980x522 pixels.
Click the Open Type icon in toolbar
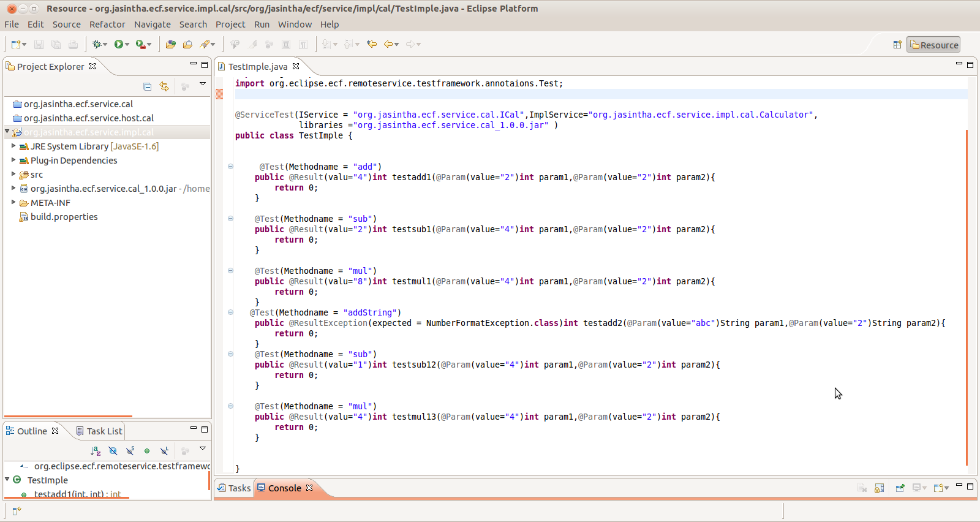point(171,44)
